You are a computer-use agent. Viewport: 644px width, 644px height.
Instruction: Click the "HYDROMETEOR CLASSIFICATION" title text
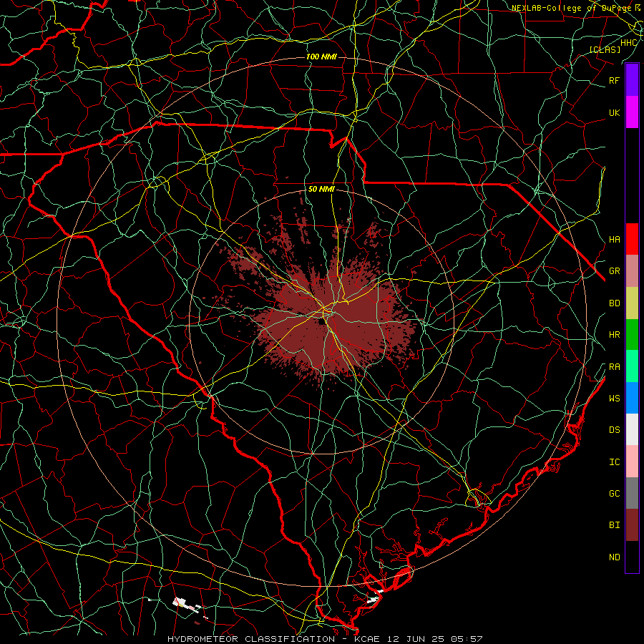(251, 639)
